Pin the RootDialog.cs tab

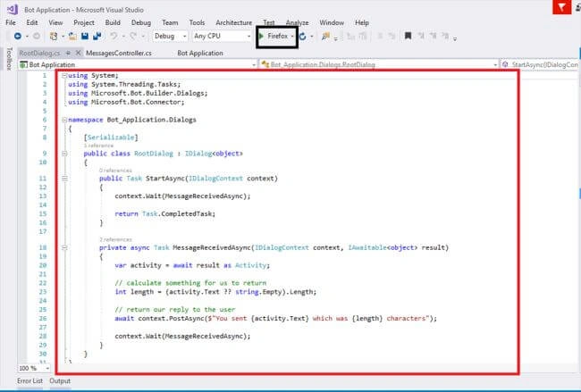coord(68,53)
